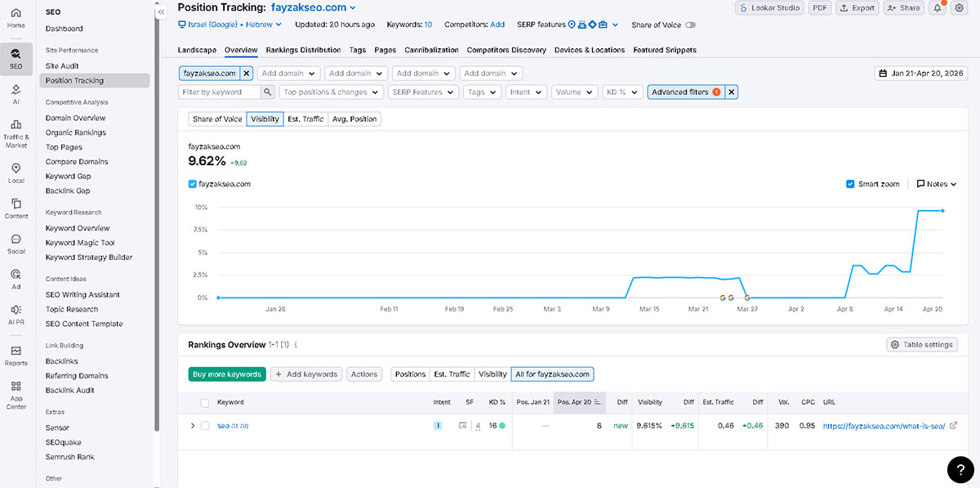980x488 pixels.
Task: Open Cannibalization tab
Action: click(x=431, y=50)
